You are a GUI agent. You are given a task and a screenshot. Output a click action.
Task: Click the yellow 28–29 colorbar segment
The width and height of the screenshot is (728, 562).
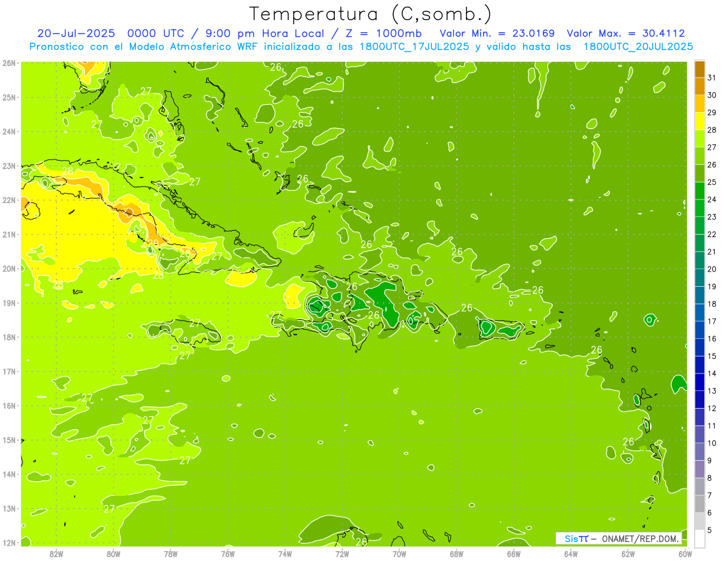699,121
